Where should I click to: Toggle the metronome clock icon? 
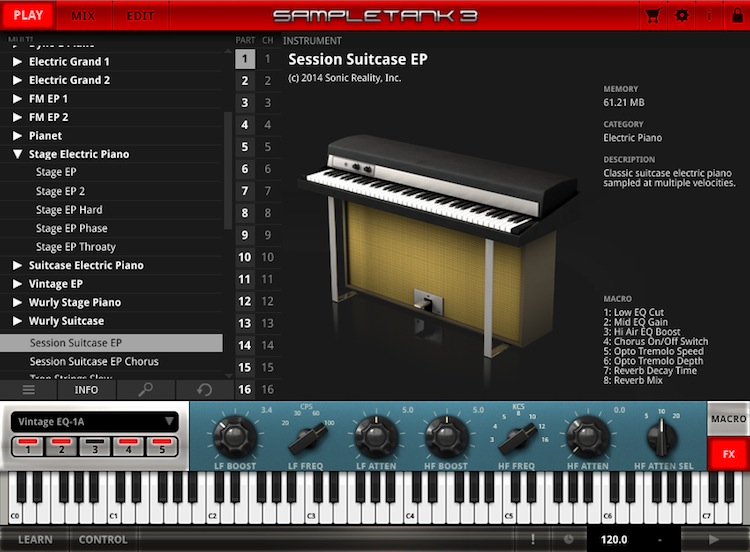tap(568, 540)
